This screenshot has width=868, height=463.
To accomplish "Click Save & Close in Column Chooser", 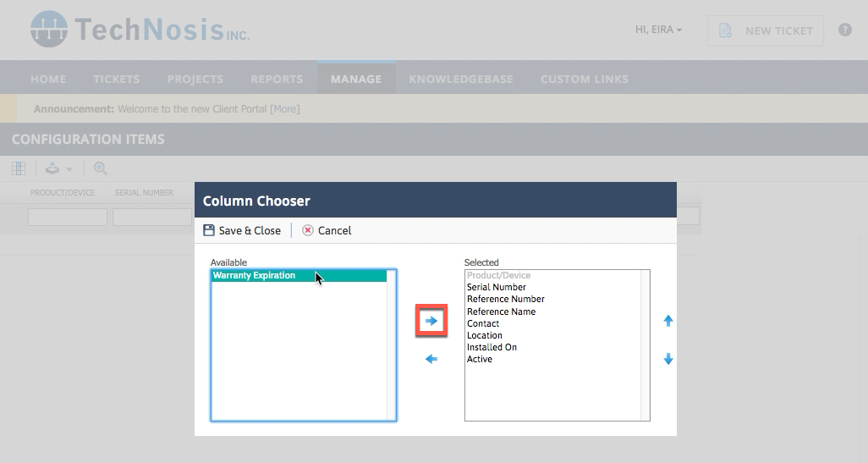I will (x=242, y=230).
